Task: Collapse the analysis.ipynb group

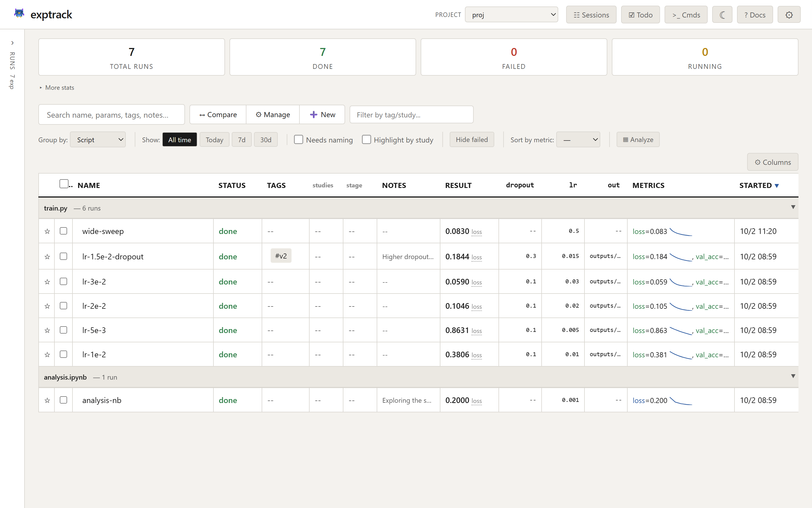Action: click(793, 376)
